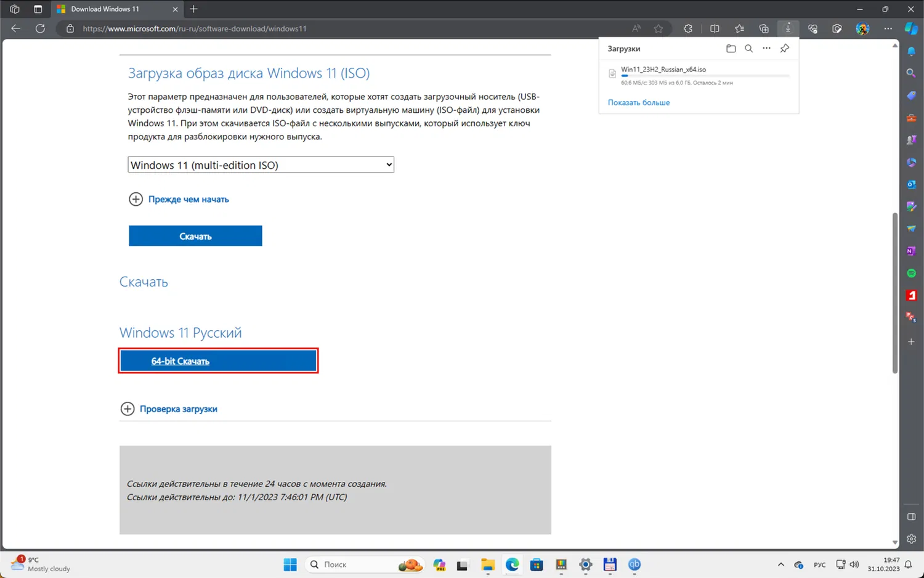The image size is (924, 578).
Task: Refresh the Download Windows 11 page
Action: coord(40,28)
